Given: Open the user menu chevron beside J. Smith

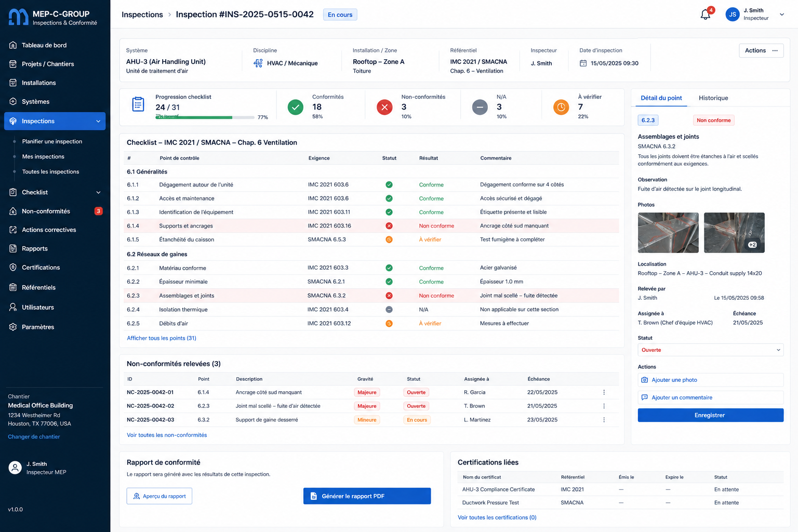Looking at the screenshot, I should pyautogui.click(x=781, y=15).
